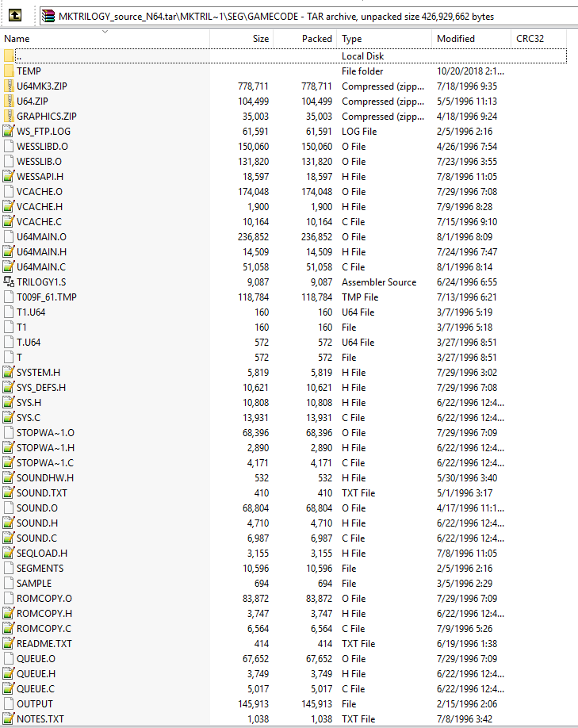Viewport: 578px width, 728px height.
Task: Click the VCACHE.C file icon
Action: [9, 221]
